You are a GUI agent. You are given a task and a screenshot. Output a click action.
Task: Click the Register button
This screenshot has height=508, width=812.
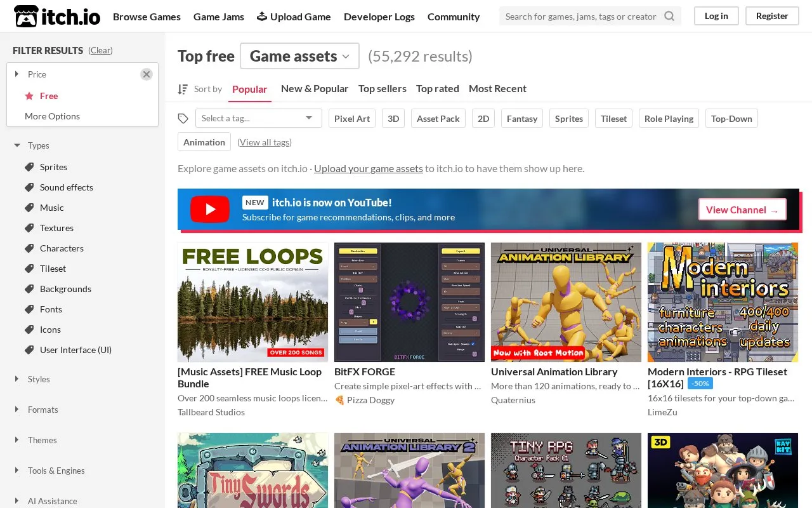pyautogui.click(x=772, y=16)
